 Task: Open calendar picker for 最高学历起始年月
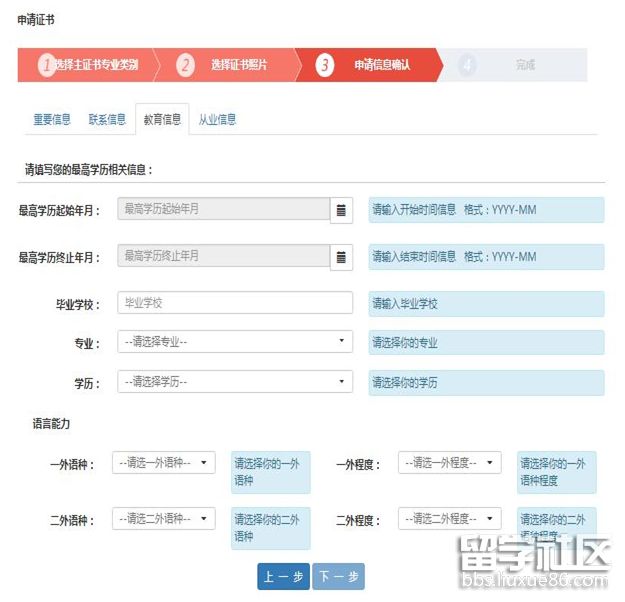341,210
